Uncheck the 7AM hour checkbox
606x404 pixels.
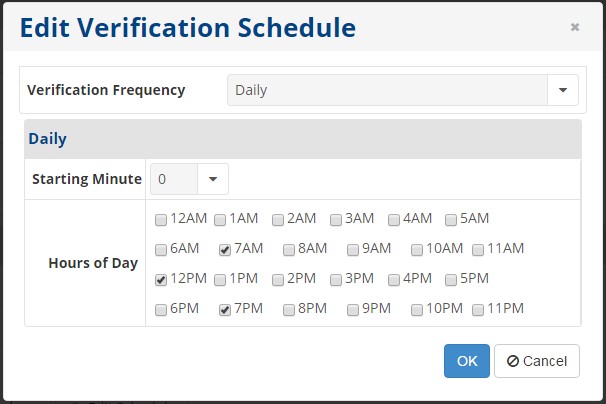point(225,249)
